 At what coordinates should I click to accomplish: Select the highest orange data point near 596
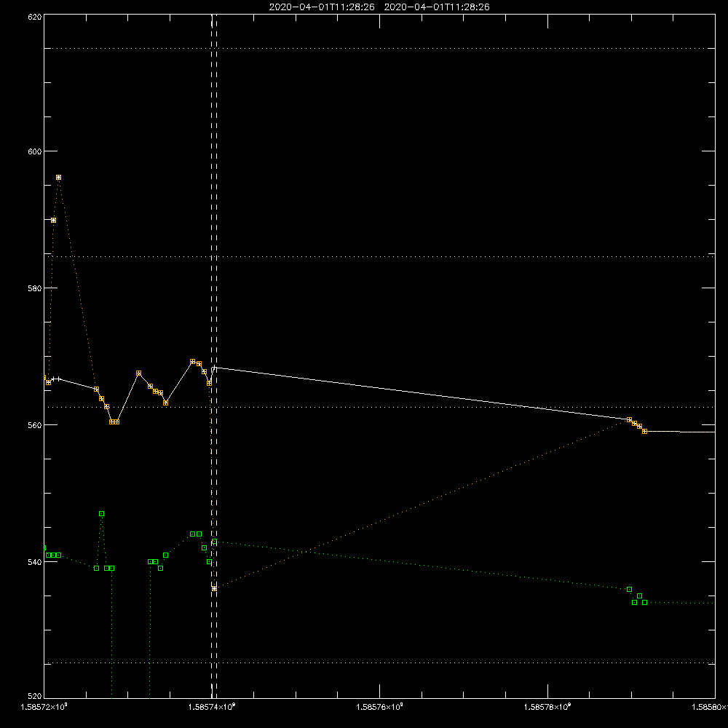[58, 178]
